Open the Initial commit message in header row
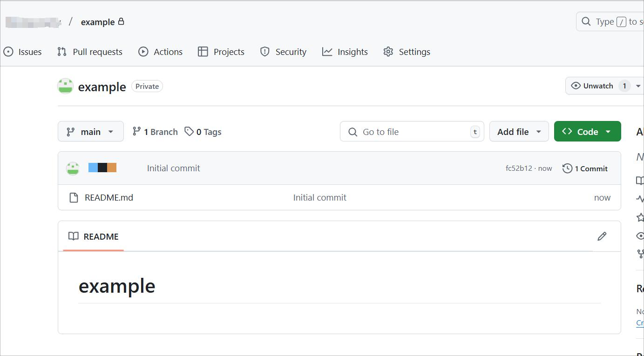 [x=174, y=168]
